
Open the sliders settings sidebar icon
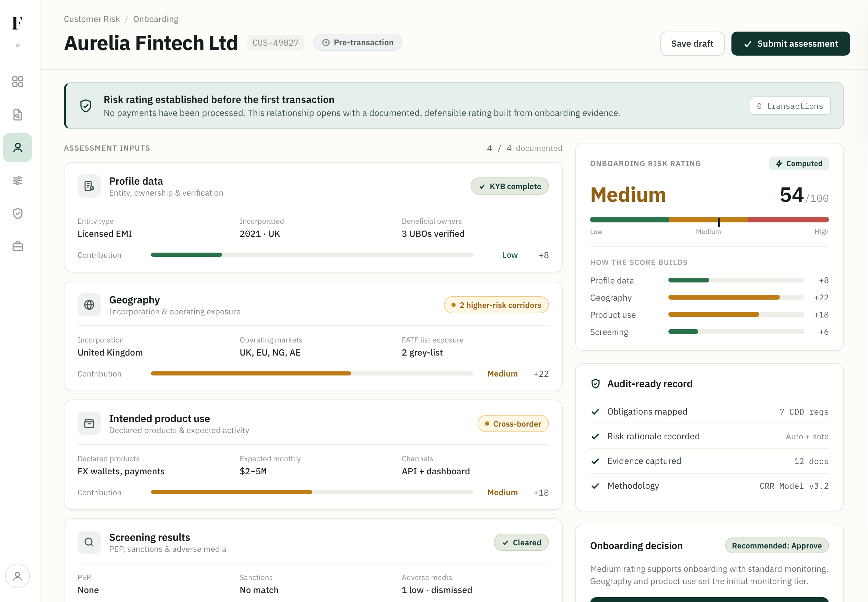tap(18, 181)
